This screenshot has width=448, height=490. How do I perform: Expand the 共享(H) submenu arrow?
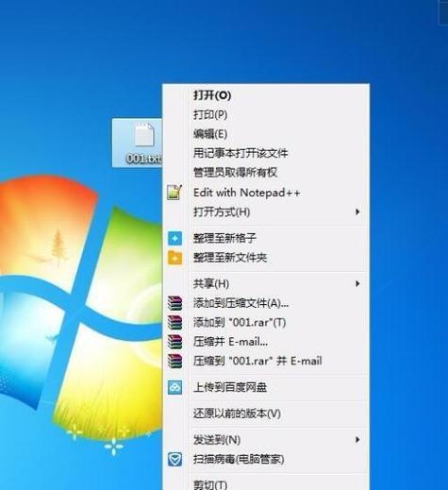357,284
